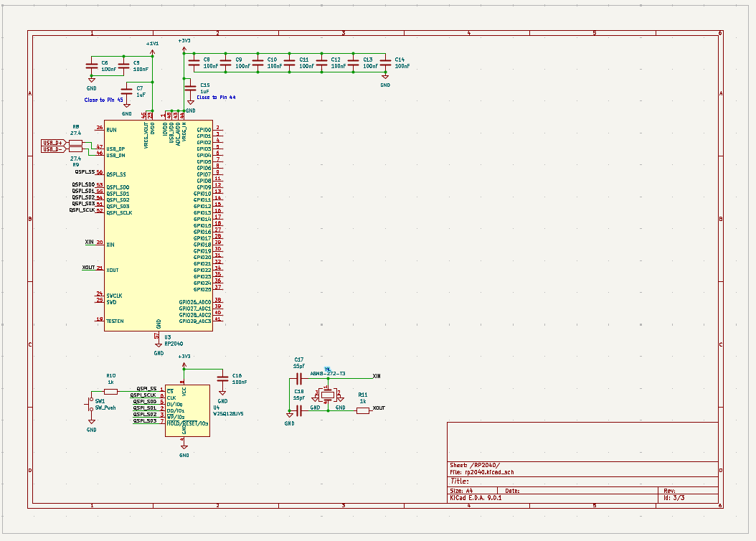This screenshot has height=541, width=756.
Task: Click capacitor C17 15pF symbol
Action: 299,378
